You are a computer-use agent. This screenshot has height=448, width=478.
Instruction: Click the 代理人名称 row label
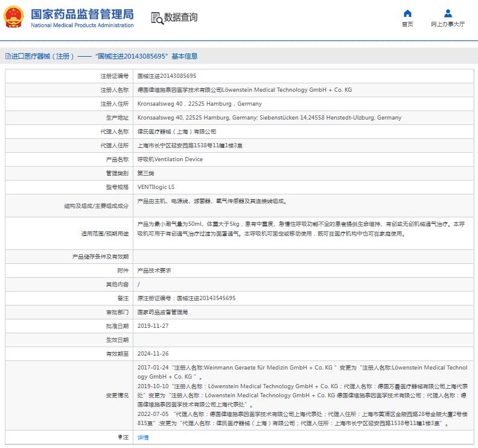[x=115, y=132]
